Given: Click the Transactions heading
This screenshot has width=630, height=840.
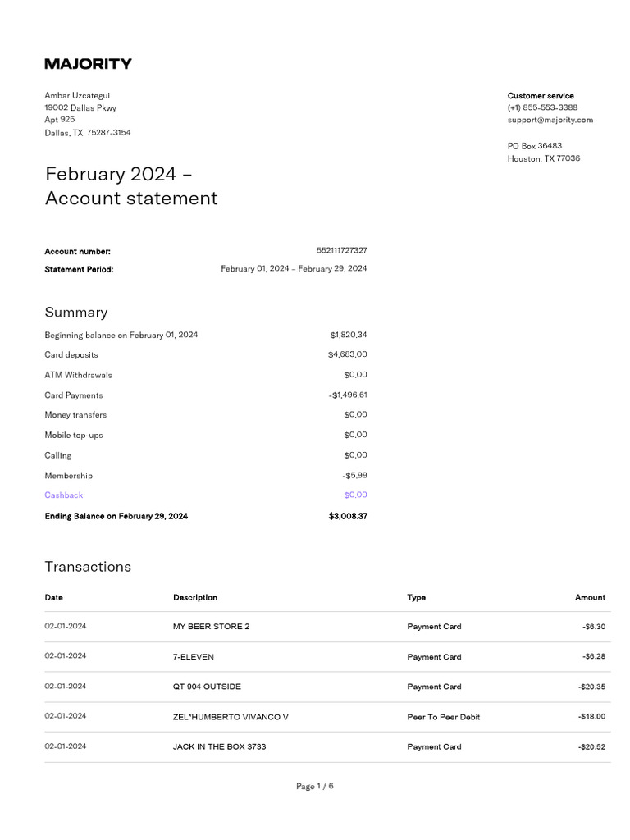Looking at the screenshot, I should [x=88, y=567].
